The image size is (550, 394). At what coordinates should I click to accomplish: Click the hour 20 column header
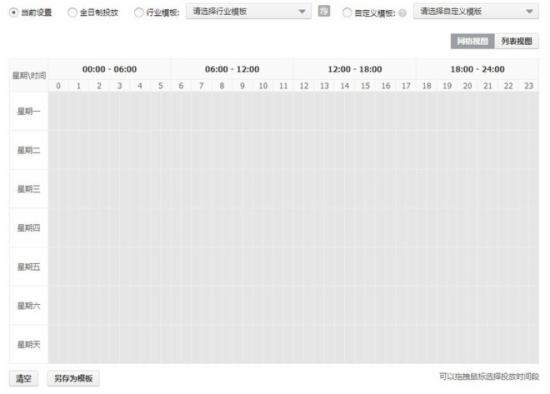click(x=468, y=86)
